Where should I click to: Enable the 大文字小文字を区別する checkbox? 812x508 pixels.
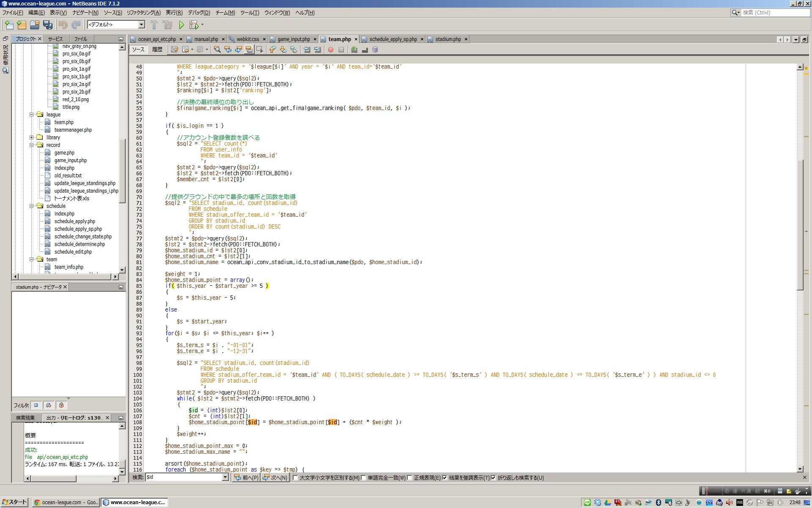pyautogui.click(x=296, y=478)
